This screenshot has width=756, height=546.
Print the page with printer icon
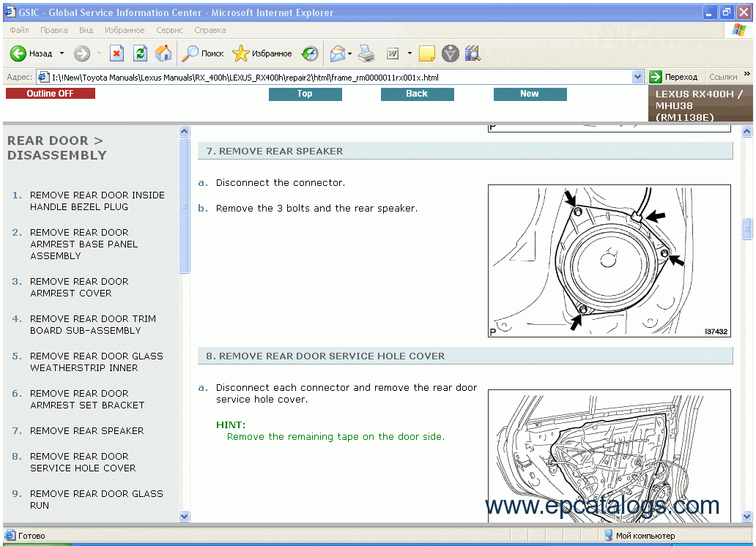click(366, 53)
